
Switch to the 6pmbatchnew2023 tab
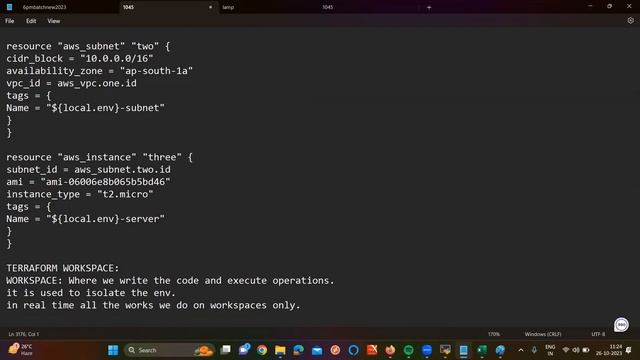[x=44, y=7]
